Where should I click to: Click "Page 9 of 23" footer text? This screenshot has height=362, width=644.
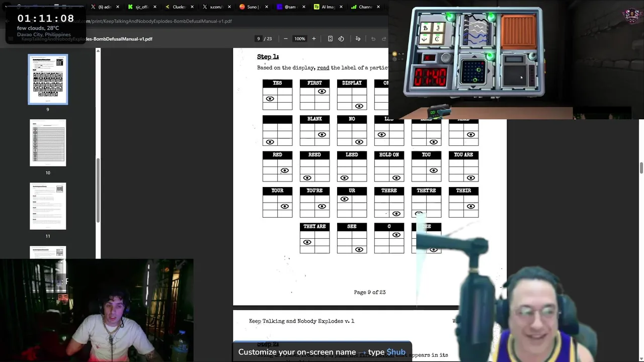tap(370, 292)
